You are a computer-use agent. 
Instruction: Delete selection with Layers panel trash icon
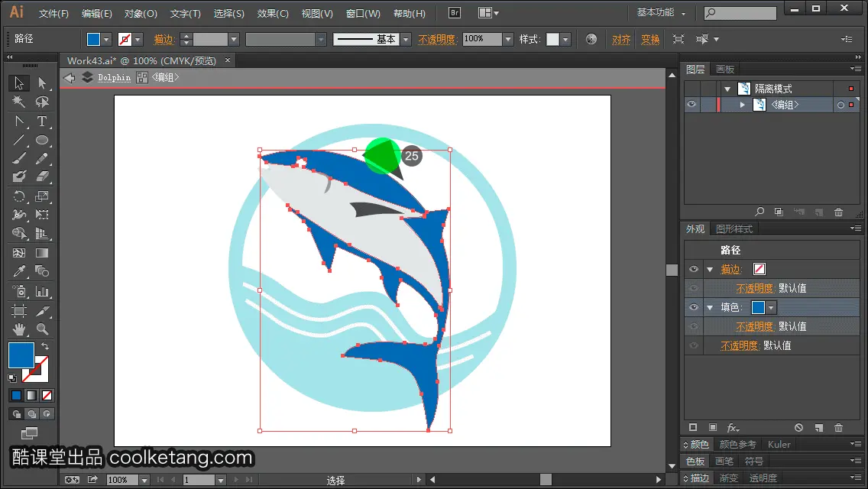tap(839, 212)
